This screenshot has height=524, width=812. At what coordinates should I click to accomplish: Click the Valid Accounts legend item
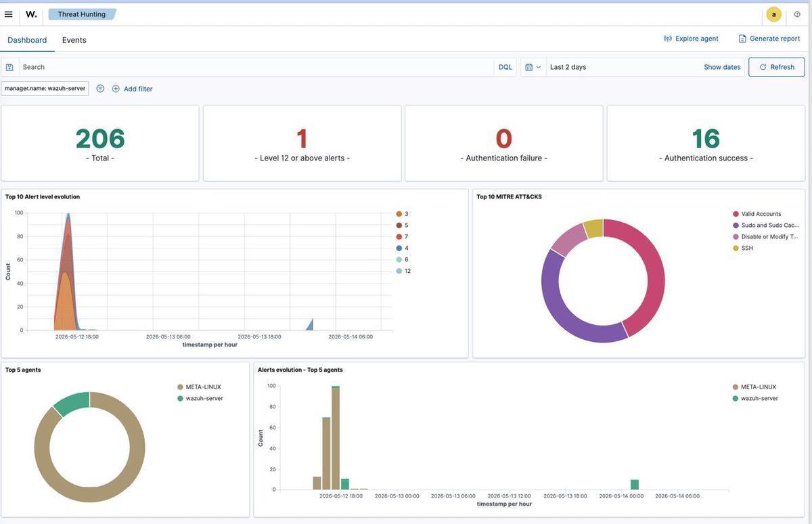757,214
